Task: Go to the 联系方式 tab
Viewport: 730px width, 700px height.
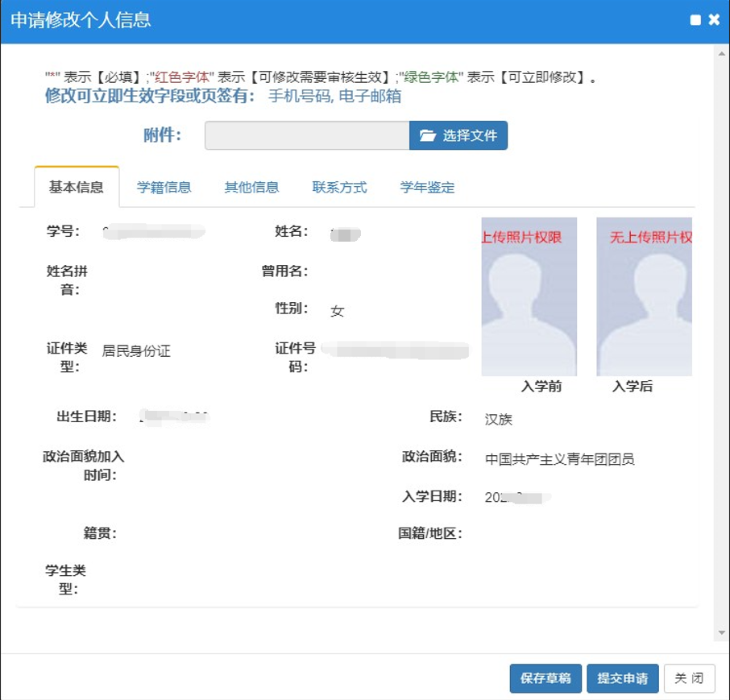Action: point(339,187)
